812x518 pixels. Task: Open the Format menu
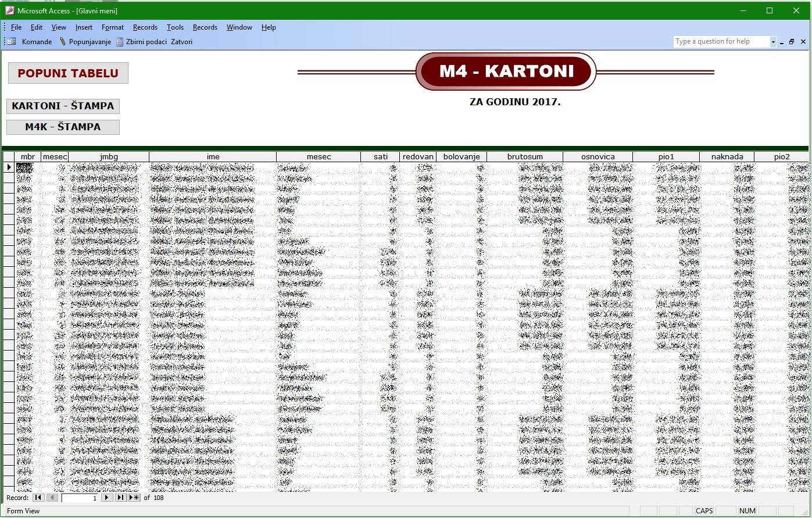(112, 27)
